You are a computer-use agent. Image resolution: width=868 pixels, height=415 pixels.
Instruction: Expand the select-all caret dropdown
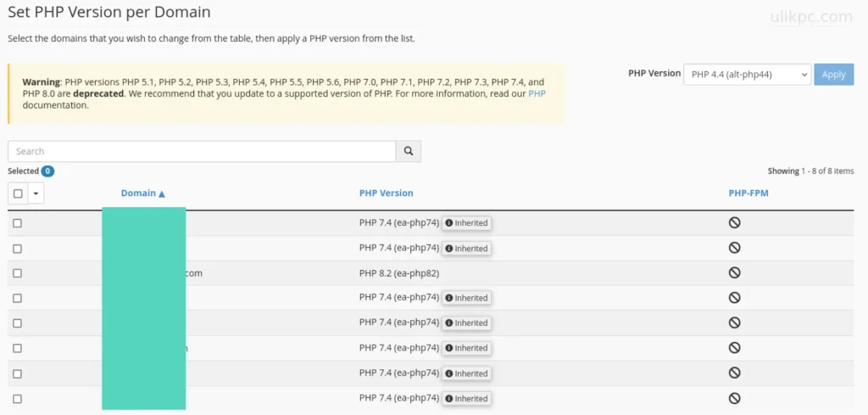pyautogui.click(x=36, y=193)
